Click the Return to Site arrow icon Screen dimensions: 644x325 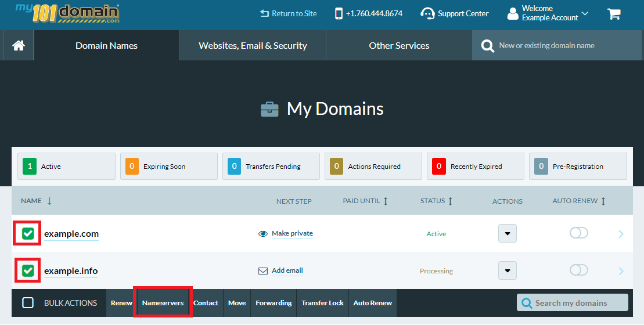coord(264,13)
